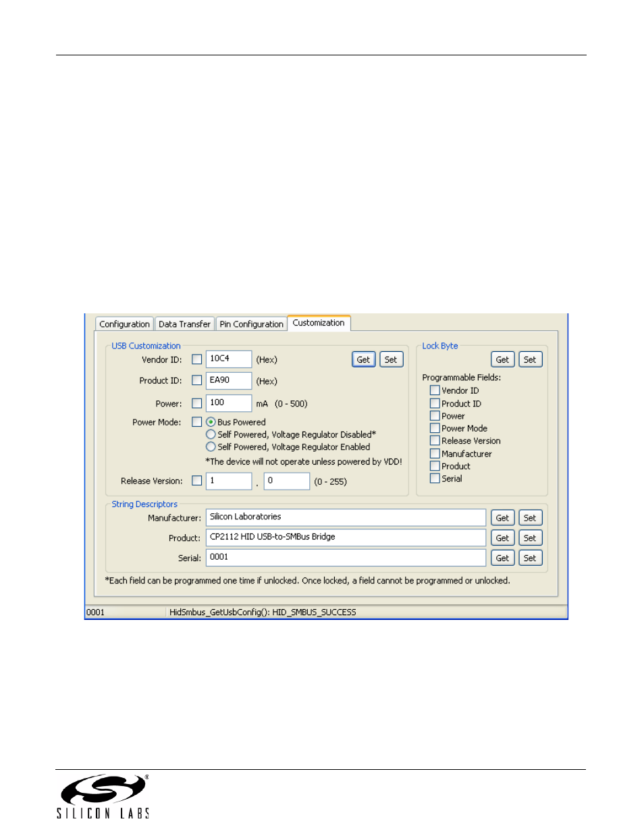Click Get in the Product string row

point(502,538)
